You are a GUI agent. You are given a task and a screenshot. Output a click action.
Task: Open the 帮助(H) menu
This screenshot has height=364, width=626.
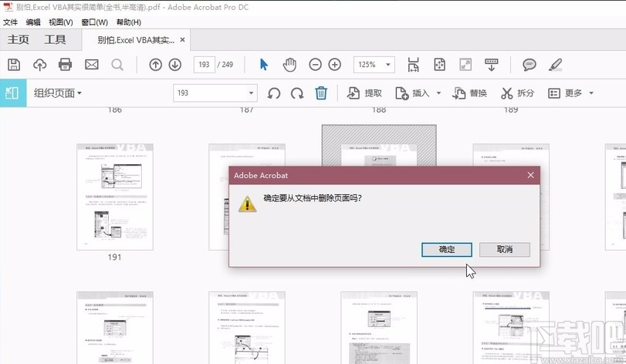pos(129,22)
